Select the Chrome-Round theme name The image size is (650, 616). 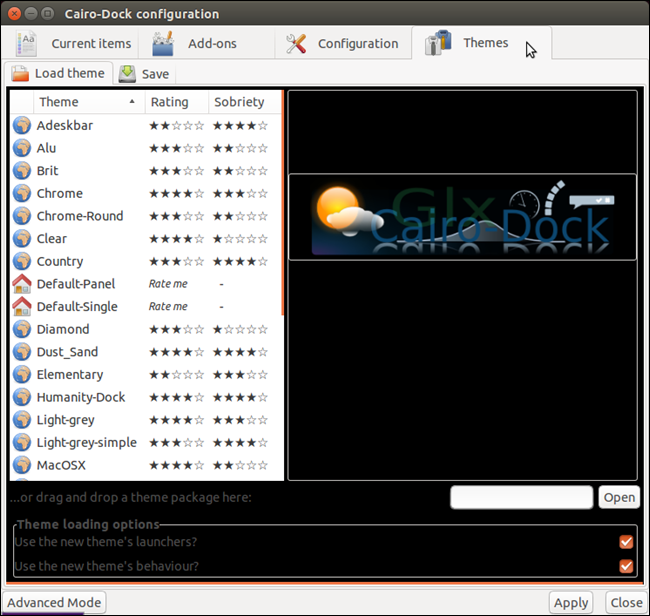click(80, 216)
